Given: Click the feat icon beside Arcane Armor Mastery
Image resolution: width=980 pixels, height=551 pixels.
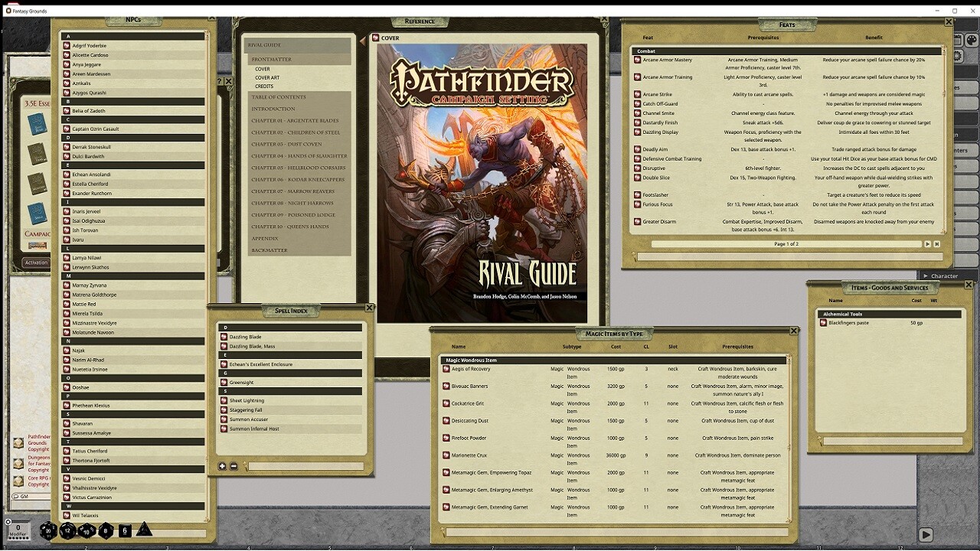Looking at the screenshot, I should point(636,60).
